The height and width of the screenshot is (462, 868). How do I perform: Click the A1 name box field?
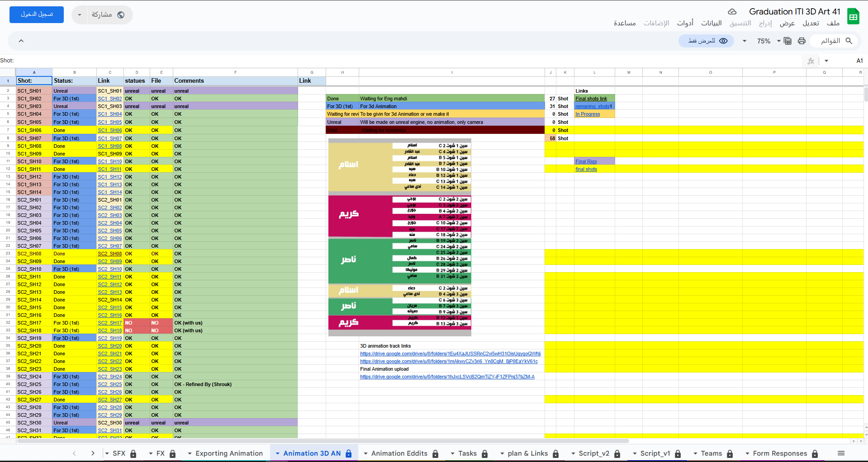pyautogui.click(x=850, y=61)
